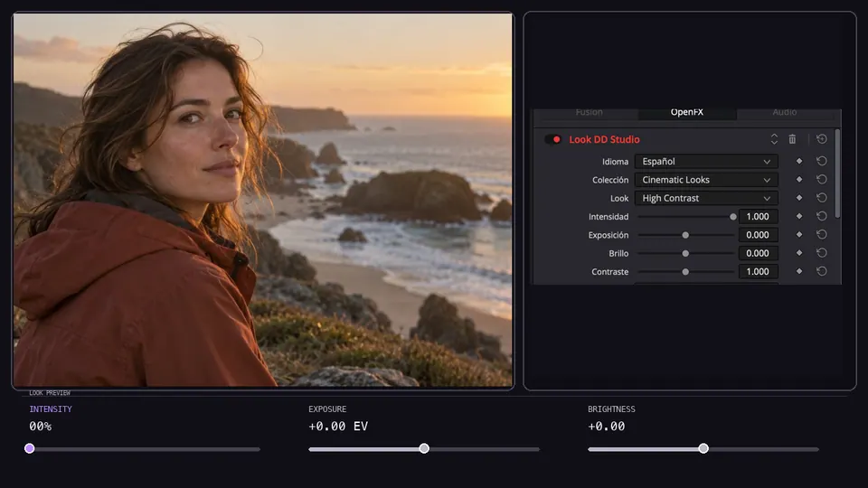Click the Look DD Studio effect title
The height and width of the screenshot is (488, 868).
pos(604,139)
